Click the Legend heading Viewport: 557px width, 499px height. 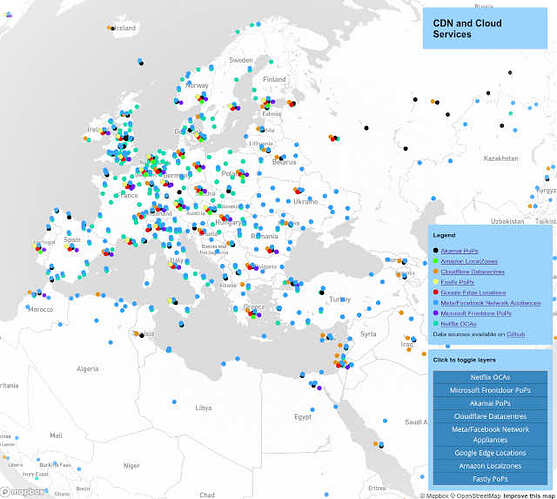(444, 235)
